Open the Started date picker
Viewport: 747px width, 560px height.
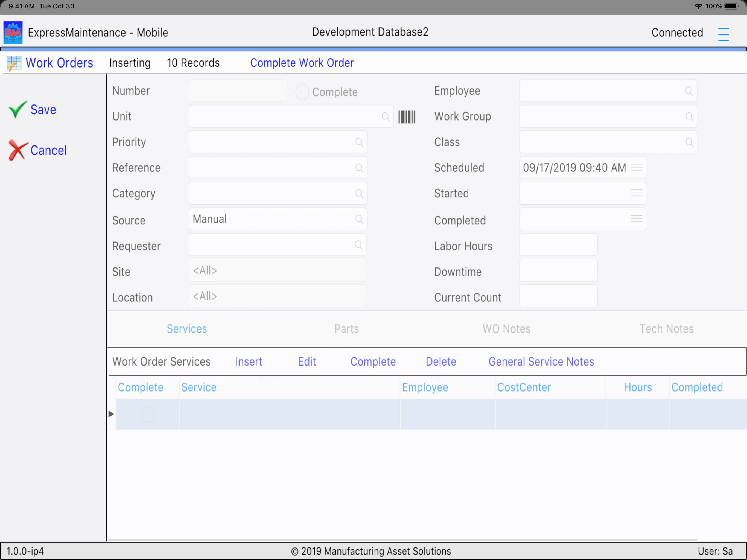click(x=636, y=193)
